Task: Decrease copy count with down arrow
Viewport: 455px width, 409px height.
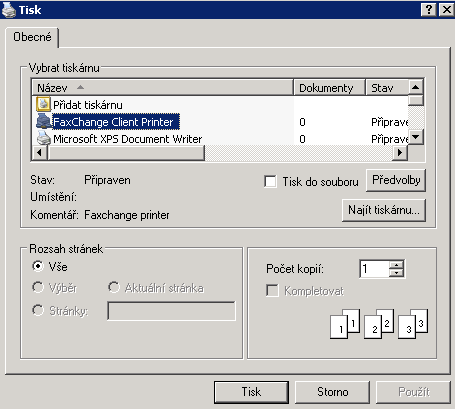Action: [x=396, y=273]
